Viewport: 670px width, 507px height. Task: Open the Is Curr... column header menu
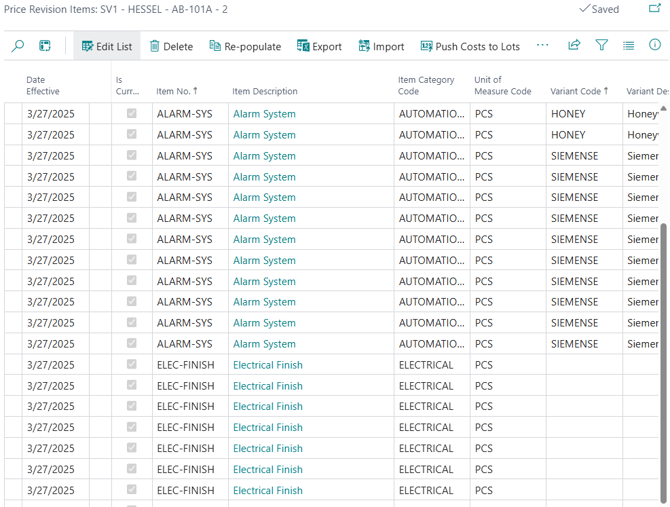[127, 85]
